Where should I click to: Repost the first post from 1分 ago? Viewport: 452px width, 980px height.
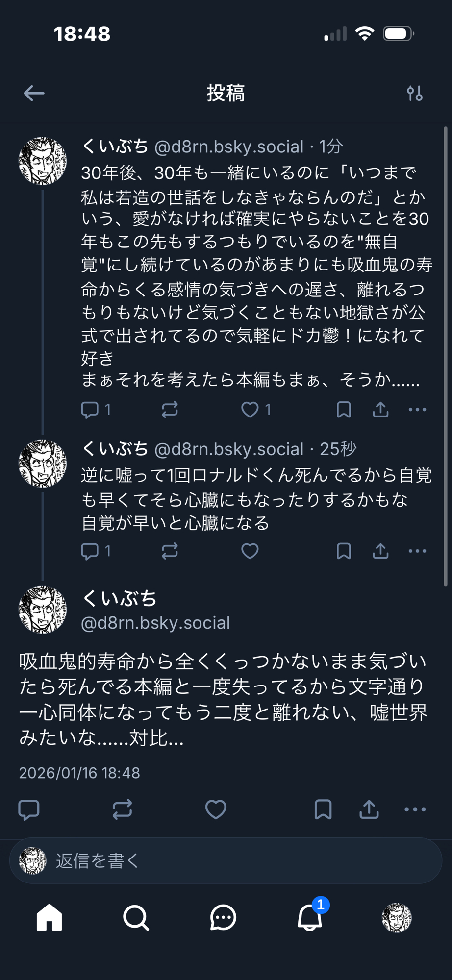point(170,410)
